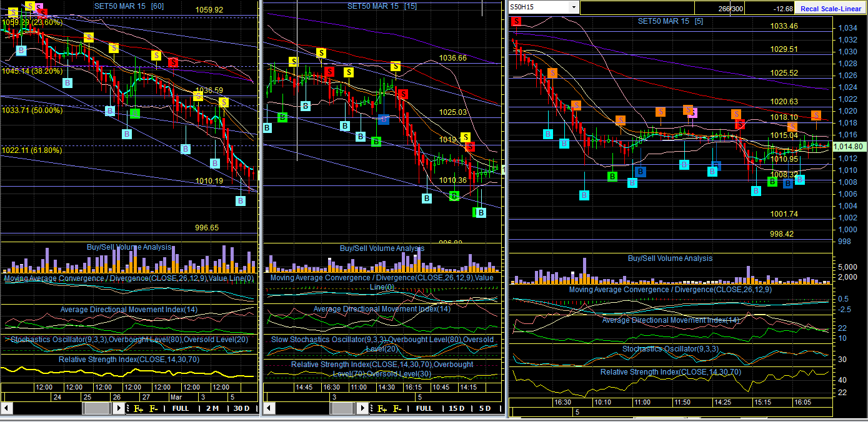Click the 11:50 time label on 5-minute axis
Viewport: 868px width, 422px height.
[x=682, y=403]
